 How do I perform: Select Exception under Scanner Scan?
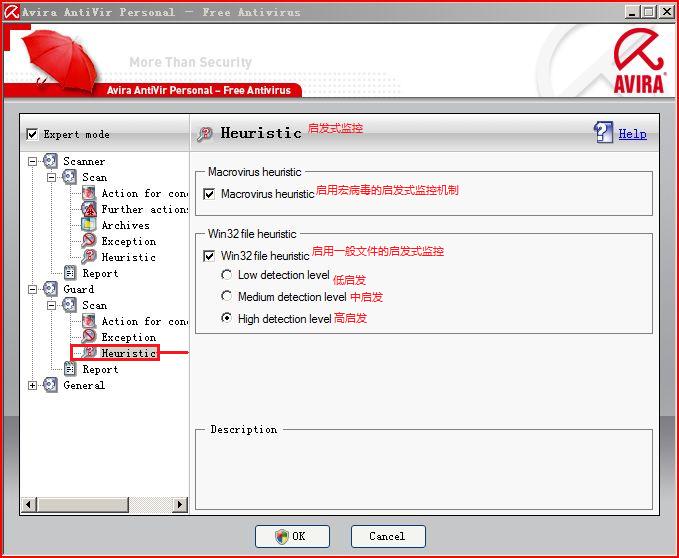pyautogui.click(x=129, y=241)
